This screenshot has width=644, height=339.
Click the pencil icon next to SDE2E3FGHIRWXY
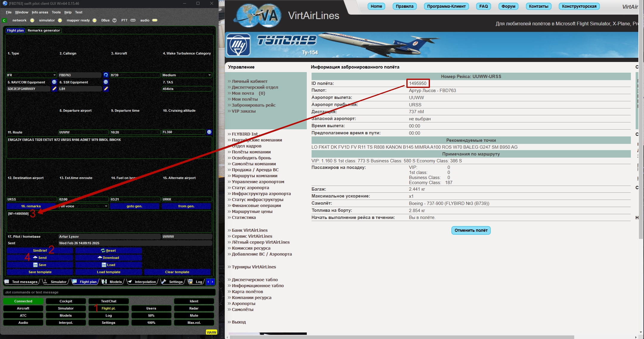click(x=54, y=89)
